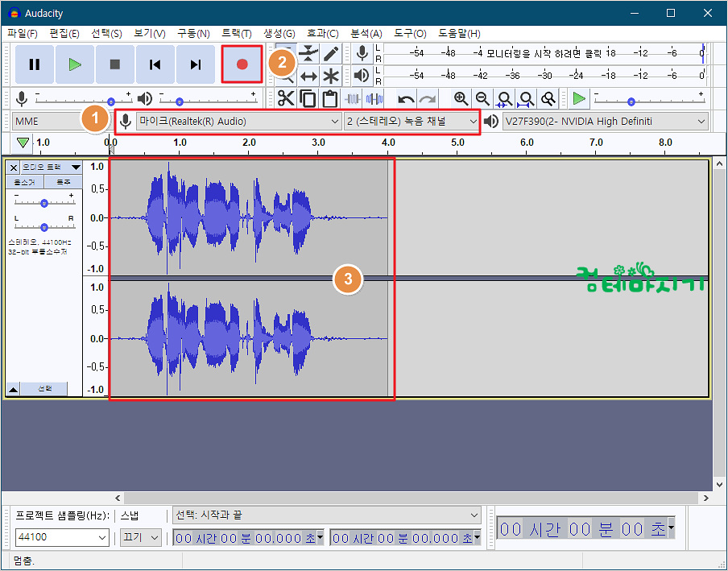Viewport: 728px width, 571px height.
Task: Collapse the track with the up-arrow button
Action: [x=14, y=390]
